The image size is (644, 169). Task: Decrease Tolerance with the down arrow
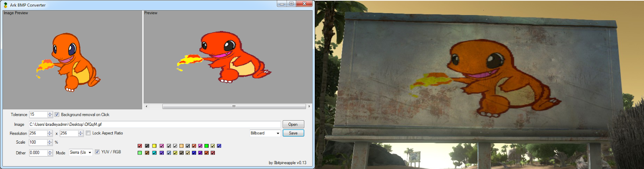(50, 116)
